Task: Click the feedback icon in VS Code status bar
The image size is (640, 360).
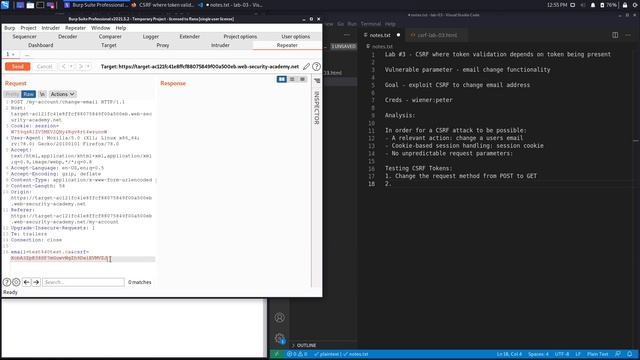Action: pyautogui.click(x=618, y=354)
